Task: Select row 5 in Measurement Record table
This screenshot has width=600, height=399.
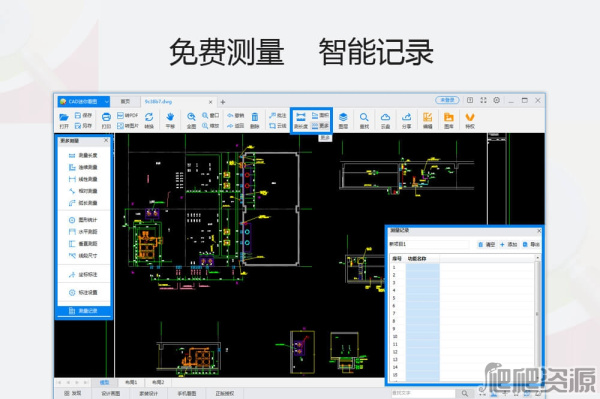Action: tap(462, 298)
